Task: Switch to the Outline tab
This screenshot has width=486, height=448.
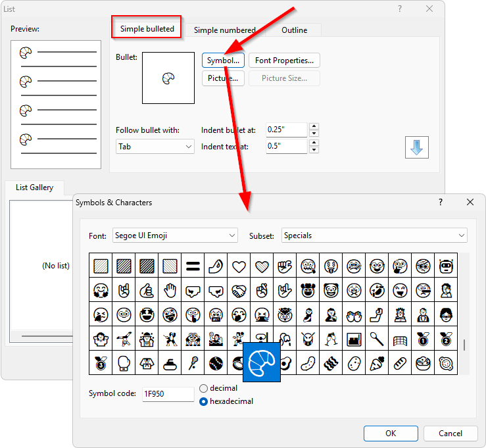Action: pyautogui.click(x=294, y=30)
